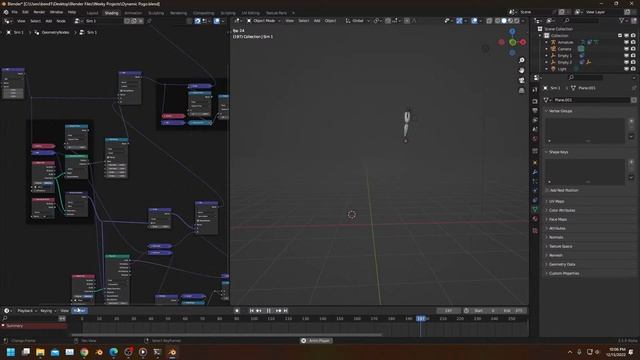Click the green Y axis gizmo center
Screen dimensions: 640x360
click(x=513, y=42)
